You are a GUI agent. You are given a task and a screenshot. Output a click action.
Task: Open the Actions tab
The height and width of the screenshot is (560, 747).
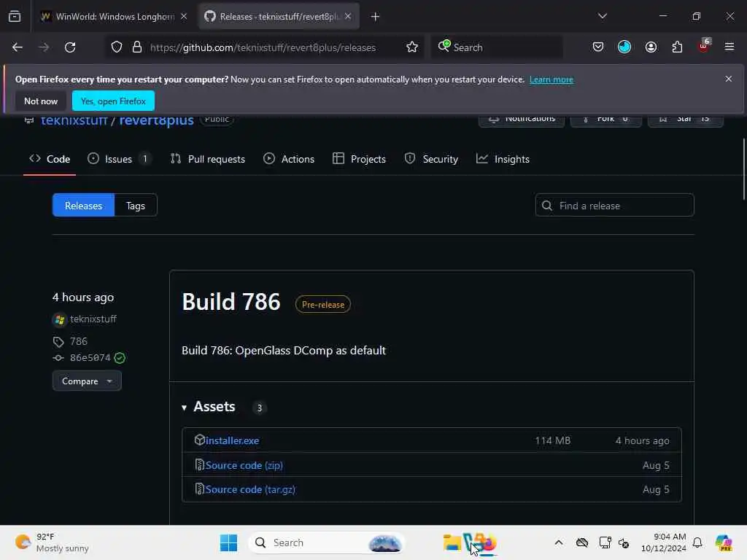pos(289,159)
